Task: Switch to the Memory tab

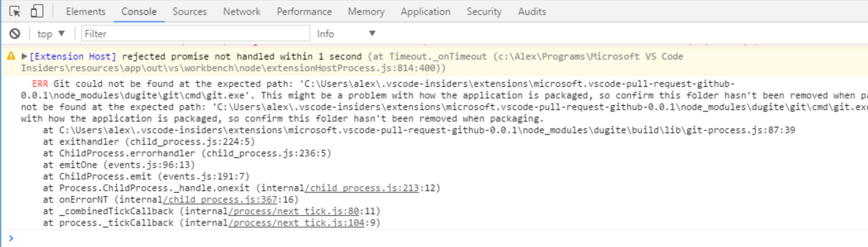Action: (365, 11)
